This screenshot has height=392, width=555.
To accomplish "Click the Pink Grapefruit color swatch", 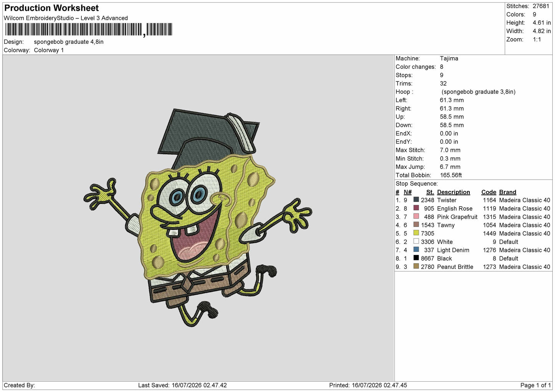I will tap(416, 217).
